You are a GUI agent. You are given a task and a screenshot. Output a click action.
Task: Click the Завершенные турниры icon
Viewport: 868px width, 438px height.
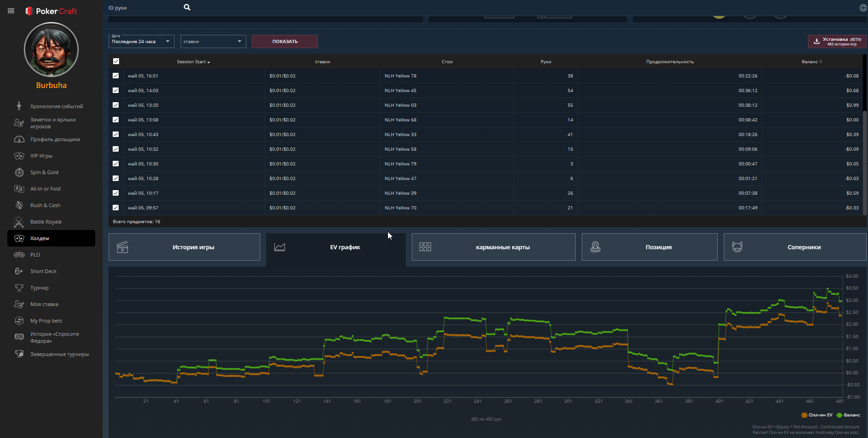pyautogui.click(x=19, y=354)
